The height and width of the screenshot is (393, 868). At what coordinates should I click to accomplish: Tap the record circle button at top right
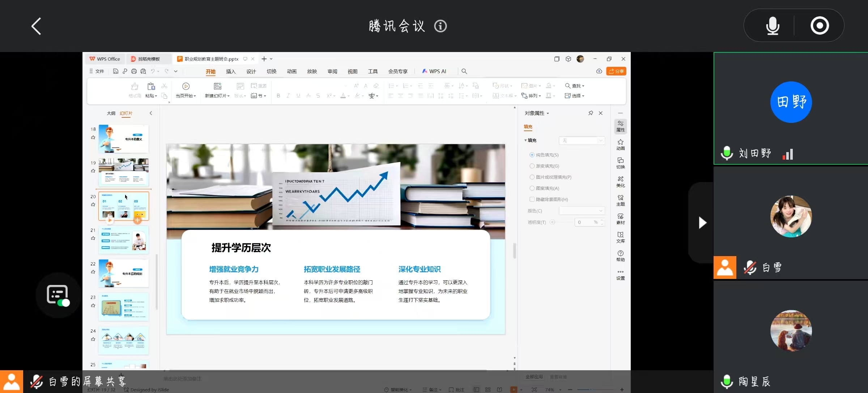pos(820,26)
